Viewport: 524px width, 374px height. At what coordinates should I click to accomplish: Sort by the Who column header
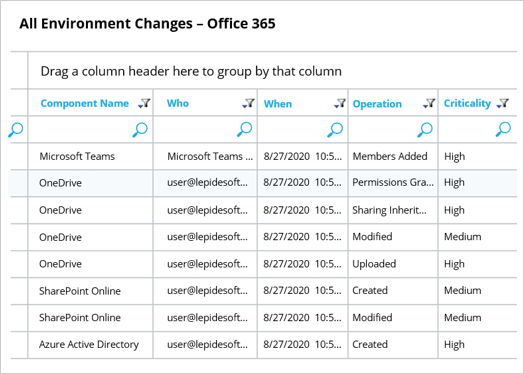178,103
